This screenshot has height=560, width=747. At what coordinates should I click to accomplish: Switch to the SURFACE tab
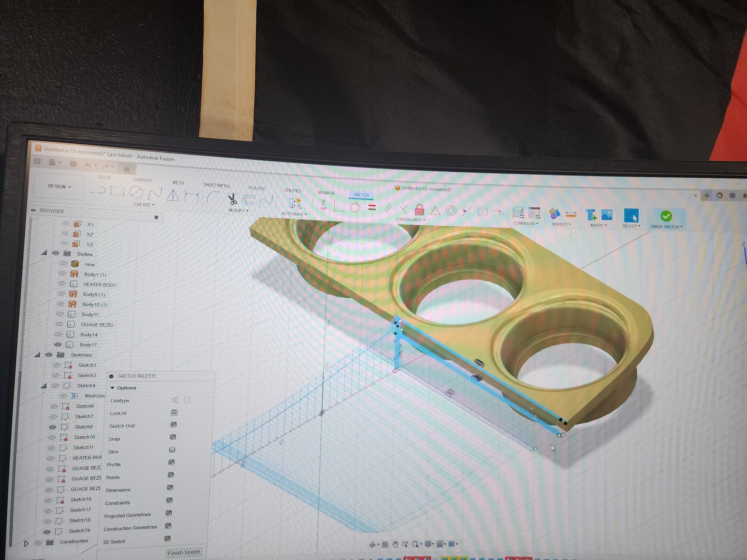point(143,180)
